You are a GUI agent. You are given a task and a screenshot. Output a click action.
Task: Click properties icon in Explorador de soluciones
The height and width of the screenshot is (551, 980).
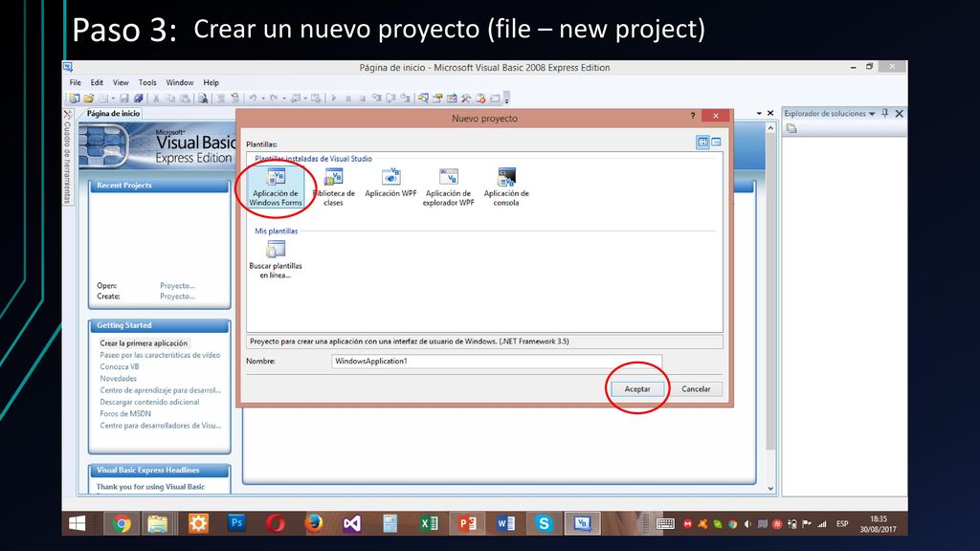(791, 129)
